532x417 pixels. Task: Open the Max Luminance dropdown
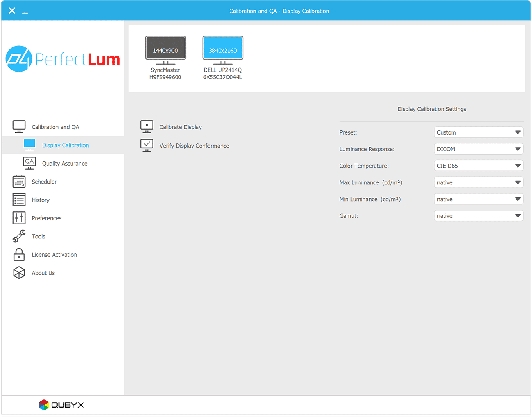coord(478,182)
